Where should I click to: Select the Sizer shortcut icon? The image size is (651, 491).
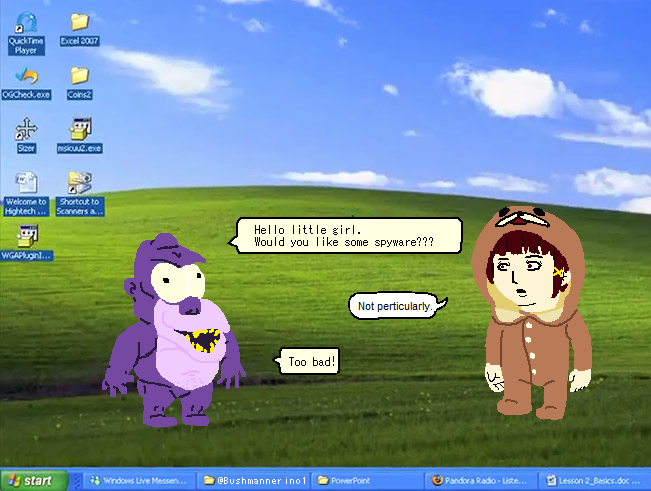pyautogui.click(x=26, y=129)
